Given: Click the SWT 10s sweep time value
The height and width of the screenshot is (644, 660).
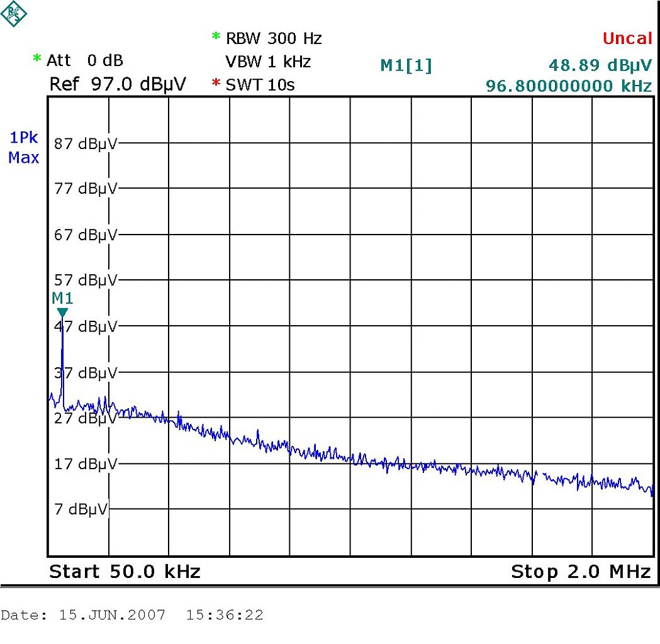Looking at the screenshot, I should coord(260,85).
